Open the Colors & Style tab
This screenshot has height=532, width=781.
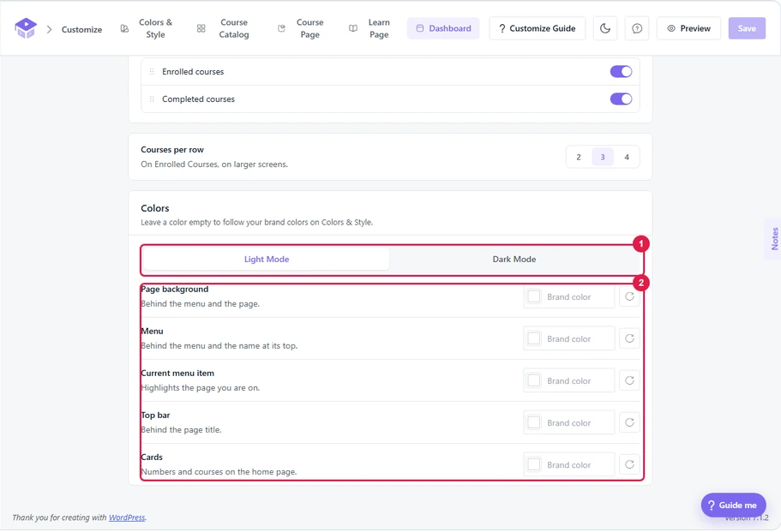coord(147,28)
